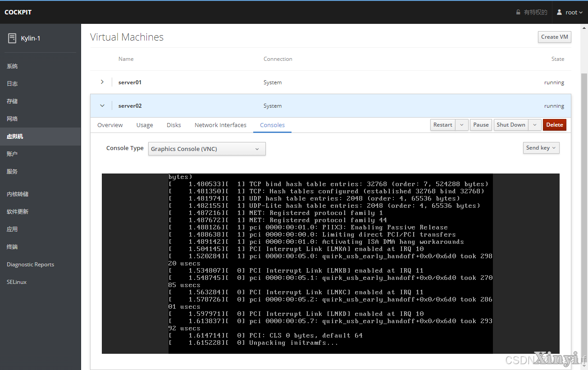
Task: Open the root user menu
Action: [570, 12]
